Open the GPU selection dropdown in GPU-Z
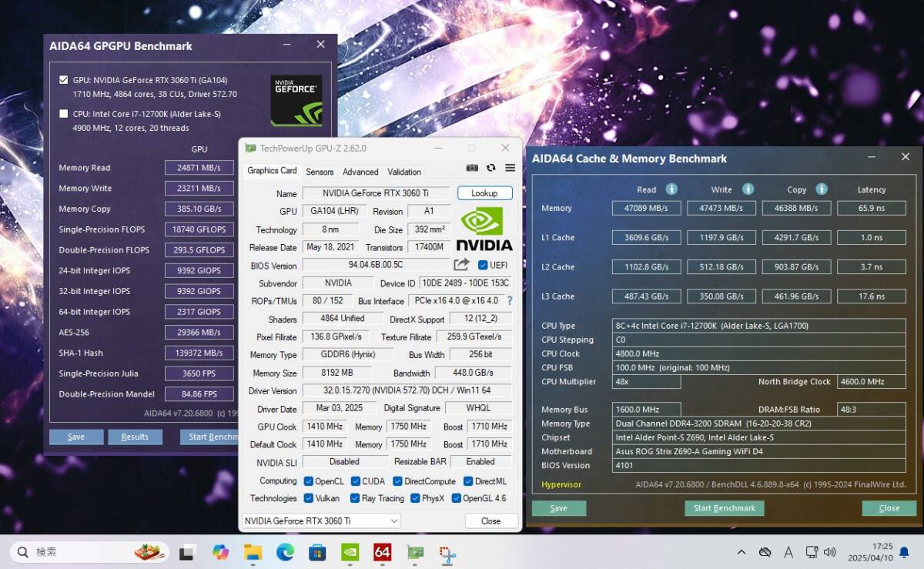The height and width of the screenshot is (569, 924). (x=321, y=521)
